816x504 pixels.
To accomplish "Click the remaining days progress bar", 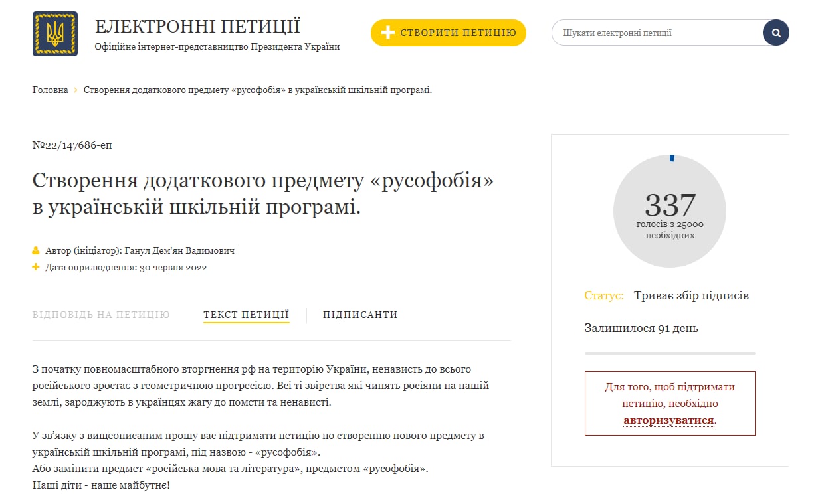I will [669, 353].
